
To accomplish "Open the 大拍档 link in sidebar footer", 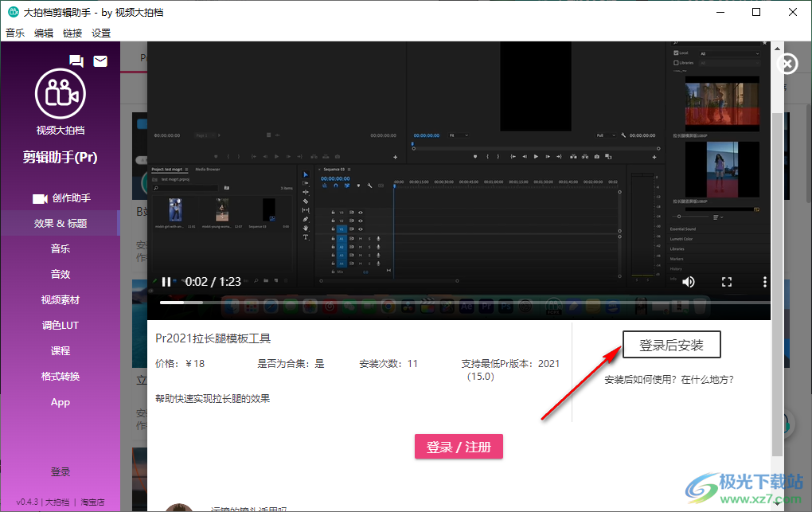I will pos(57,502).
